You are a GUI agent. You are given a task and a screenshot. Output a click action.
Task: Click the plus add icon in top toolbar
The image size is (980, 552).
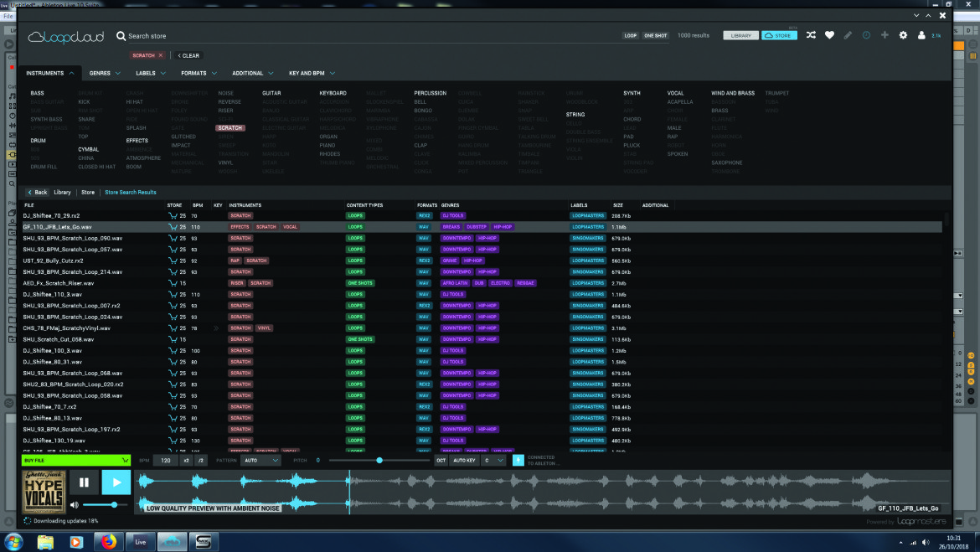[885, 36]
